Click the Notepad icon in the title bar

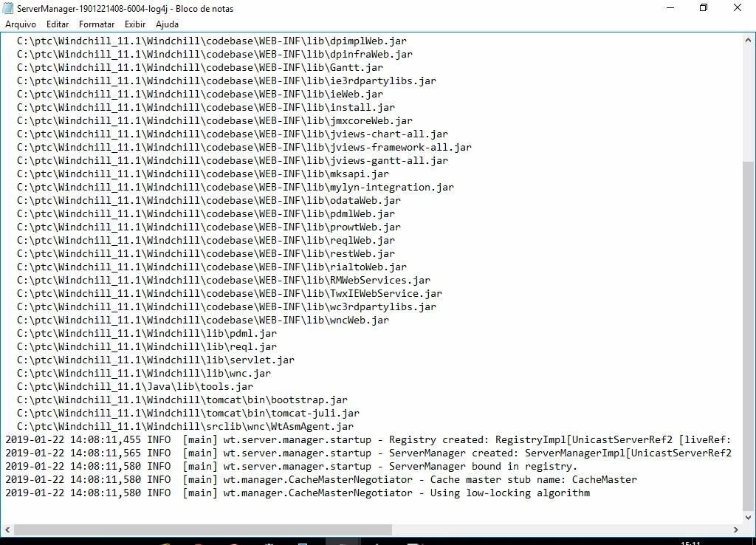(8, 8)
